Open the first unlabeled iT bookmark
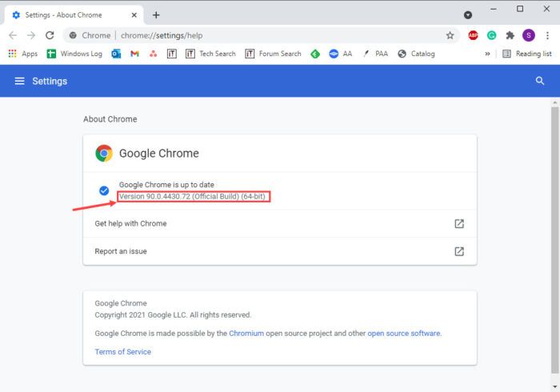This screenshot has width=560, height=392. pyautogui.click(x=172, y=54)
